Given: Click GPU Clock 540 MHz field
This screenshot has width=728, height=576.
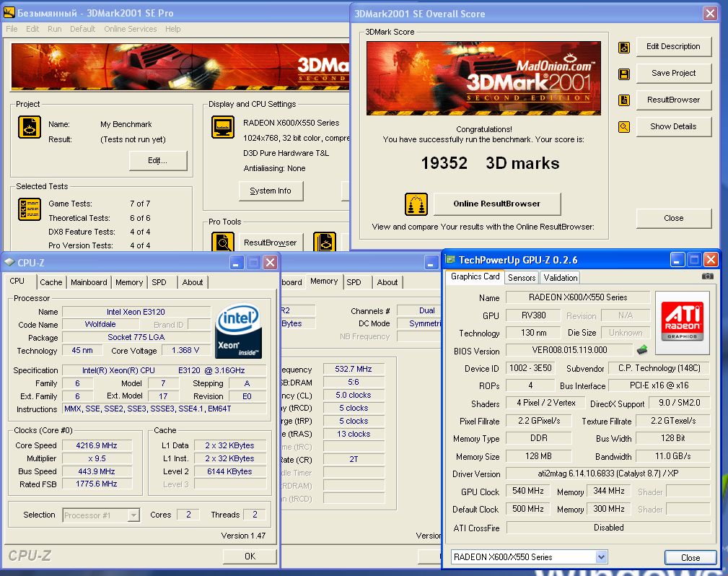Looking at the screenshot, I should click(528, 491).
